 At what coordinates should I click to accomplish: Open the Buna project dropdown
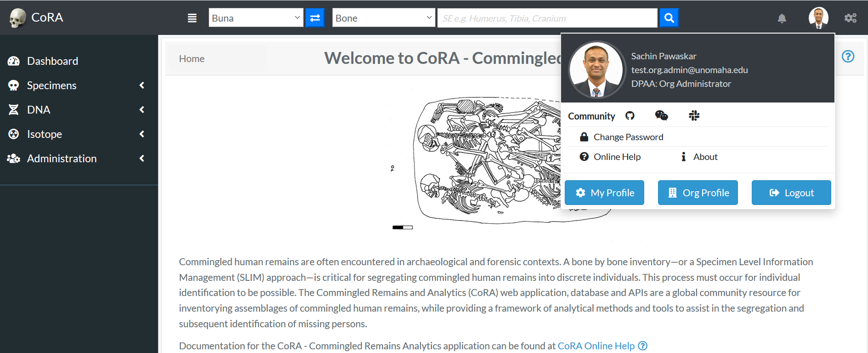click(256, 18)
